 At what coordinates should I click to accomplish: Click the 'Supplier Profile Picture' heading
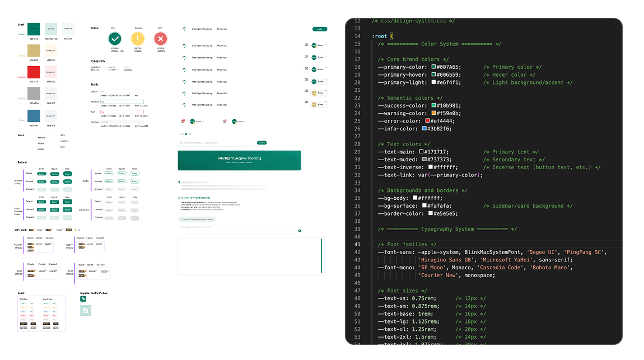[94, 293]
